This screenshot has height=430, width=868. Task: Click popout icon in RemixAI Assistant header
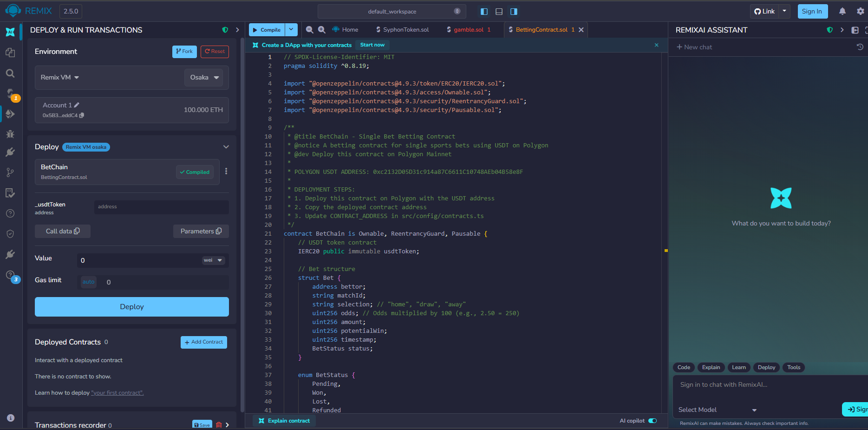855,30
